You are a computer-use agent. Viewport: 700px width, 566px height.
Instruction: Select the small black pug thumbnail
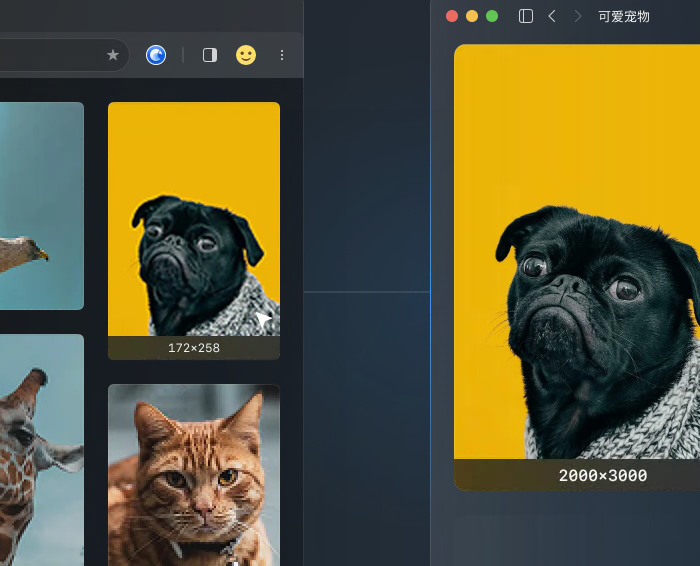[194, 219]
